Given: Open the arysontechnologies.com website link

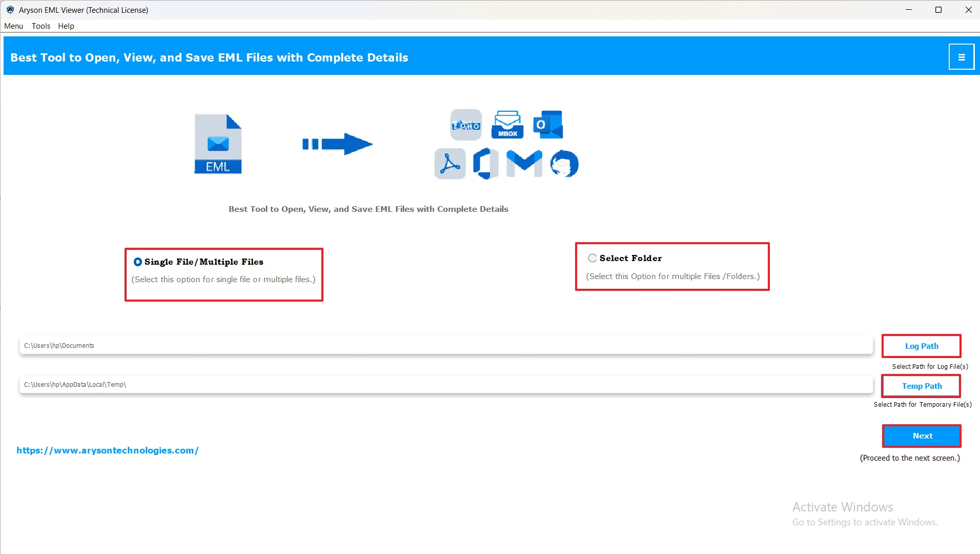Looking at the screenshot, I should pos(107,450).
